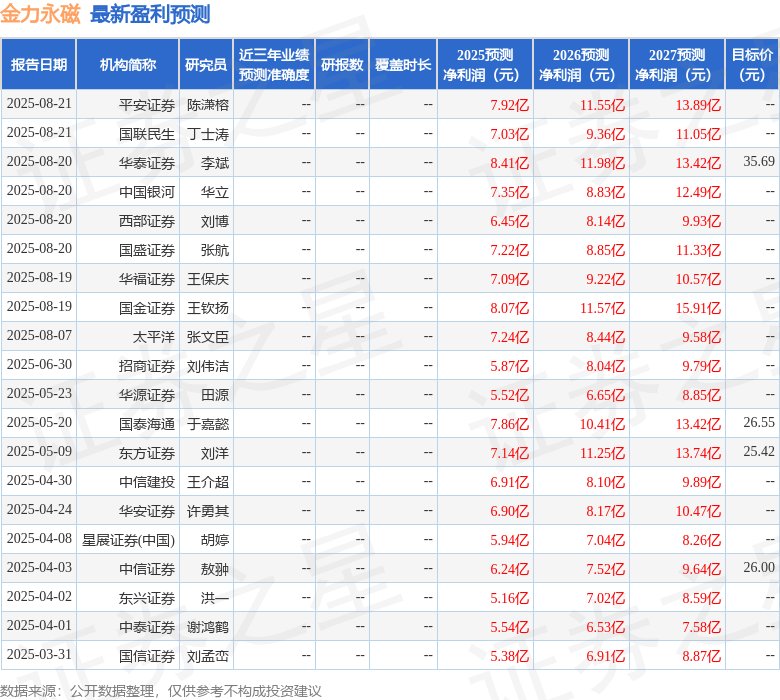Select institution 国联民生

pos(147,134)
